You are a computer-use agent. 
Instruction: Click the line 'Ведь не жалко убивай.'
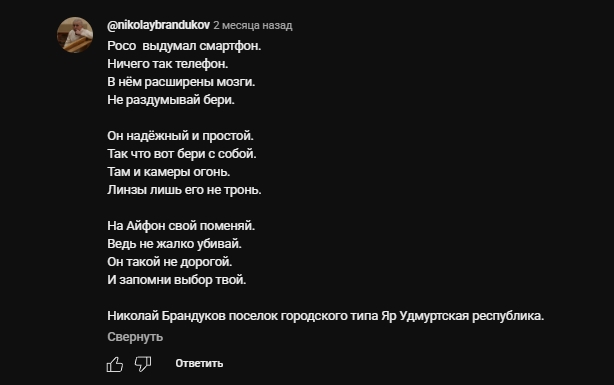[x=174, y=244]
